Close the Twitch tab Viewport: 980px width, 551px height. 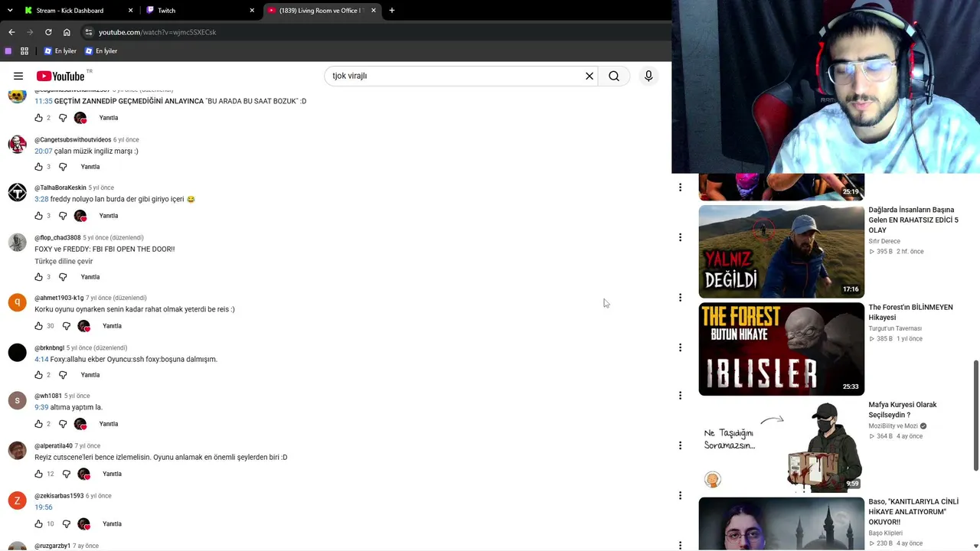[x=252, y=10]
